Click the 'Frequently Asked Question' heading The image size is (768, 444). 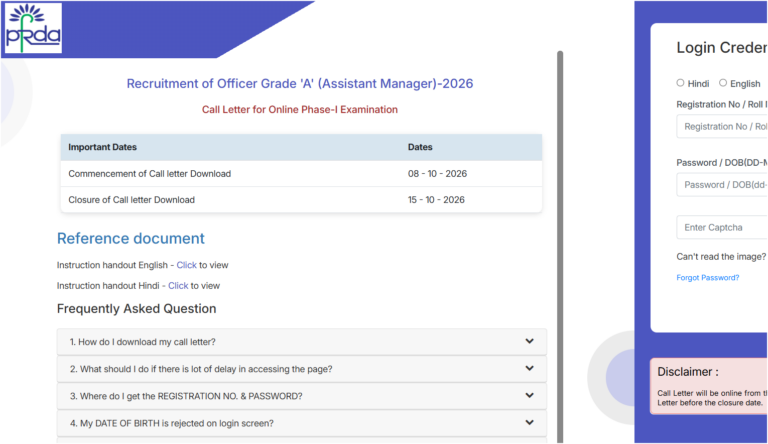136,309
